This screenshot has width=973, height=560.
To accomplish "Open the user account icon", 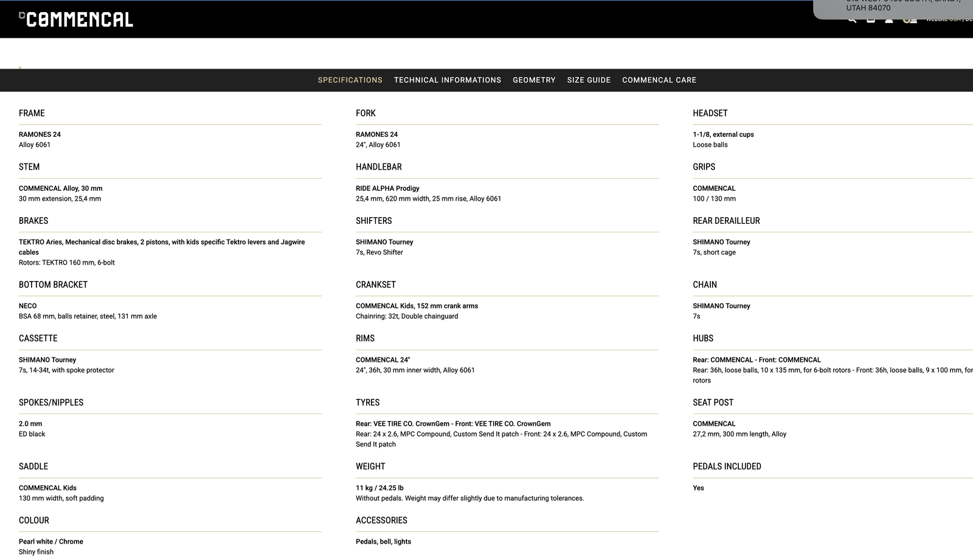I will coord(889,20).
